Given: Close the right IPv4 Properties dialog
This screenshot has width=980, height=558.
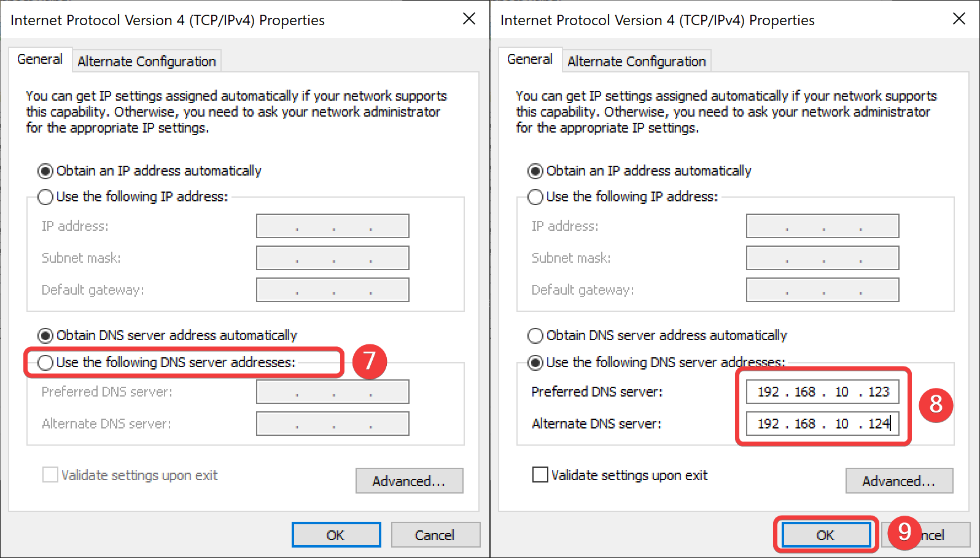Looking at the screenshot, I should [959, 19].
